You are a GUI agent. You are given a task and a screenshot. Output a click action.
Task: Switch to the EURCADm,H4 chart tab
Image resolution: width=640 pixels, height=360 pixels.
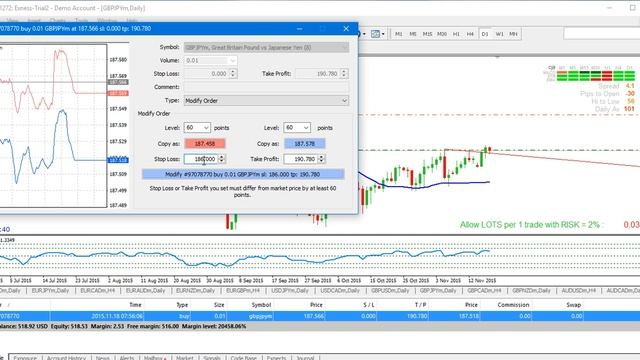point(98,291)
